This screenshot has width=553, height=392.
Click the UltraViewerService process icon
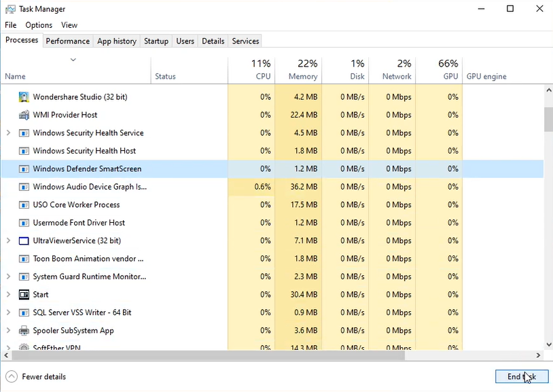coord(24,240)
